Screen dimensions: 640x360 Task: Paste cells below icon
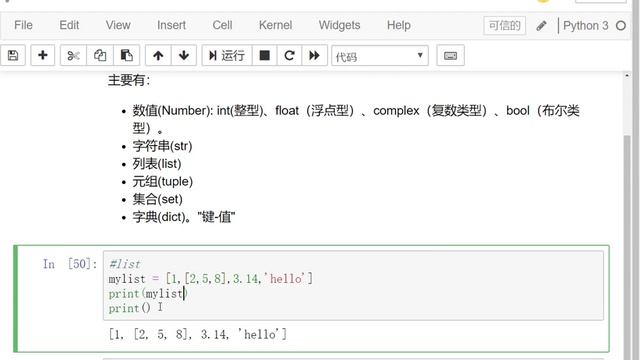coord(127,56)
